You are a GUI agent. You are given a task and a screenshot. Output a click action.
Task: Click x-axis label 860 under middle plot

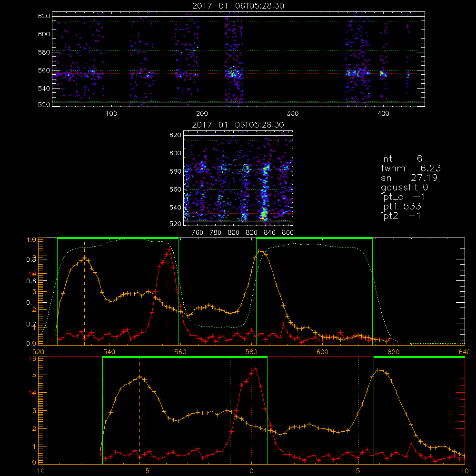click(x=288, y=233)
